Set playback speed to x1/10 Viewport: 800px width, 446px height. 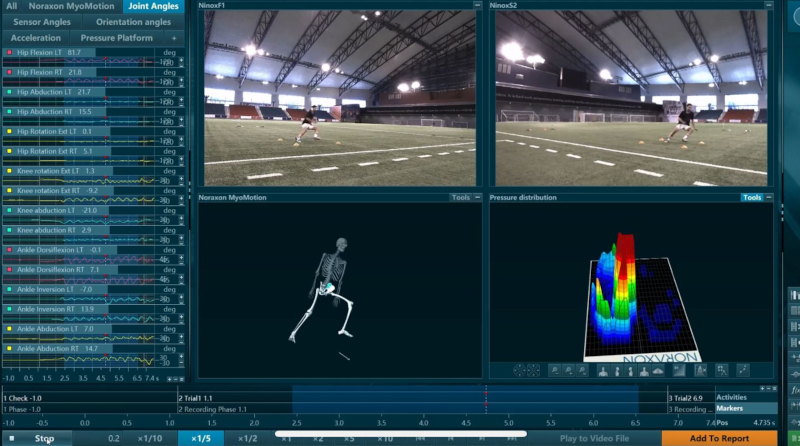coord(150,438)
